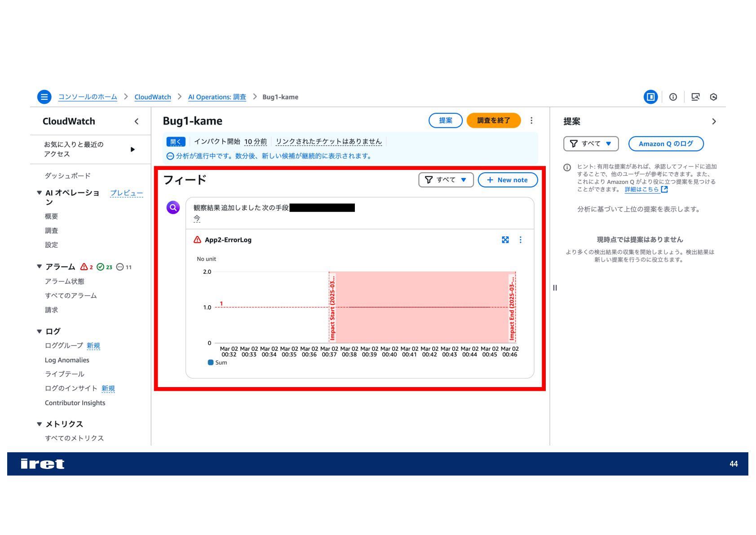The height and width of the screenshot is (535, 756).
Task: Click the New note button
Action: point(508,180)
